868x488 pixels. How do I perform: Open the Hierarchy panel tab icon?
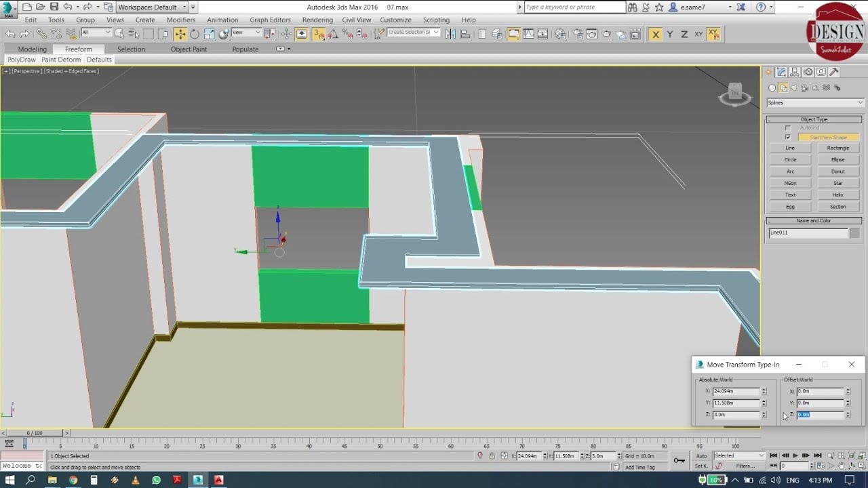(x=795, y=72)
